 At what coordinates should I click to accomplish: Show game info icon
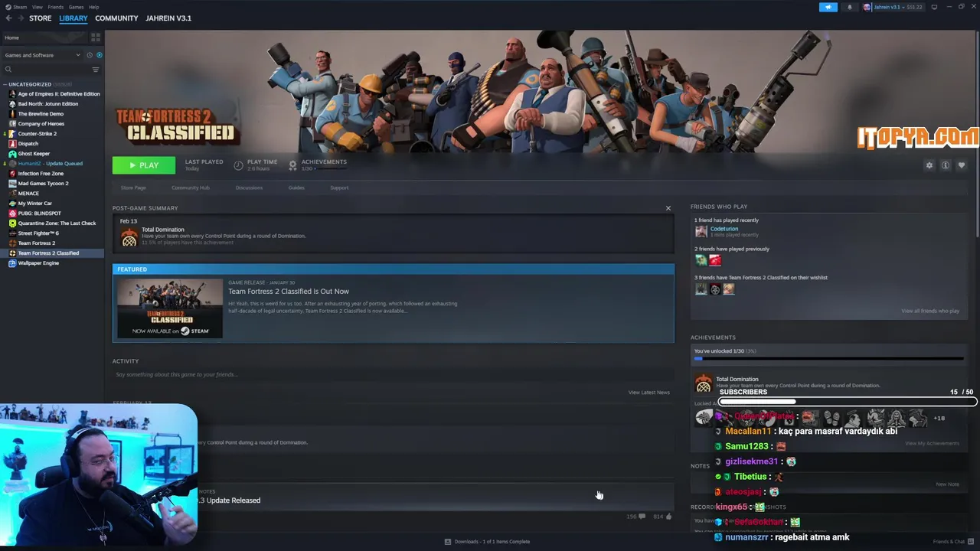click(946, 165)
